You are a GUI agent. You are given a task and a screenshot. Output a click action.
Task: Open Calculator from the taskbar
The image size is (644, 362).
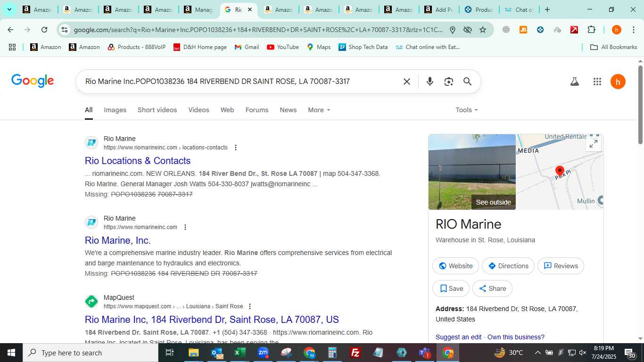coord(332,353)
